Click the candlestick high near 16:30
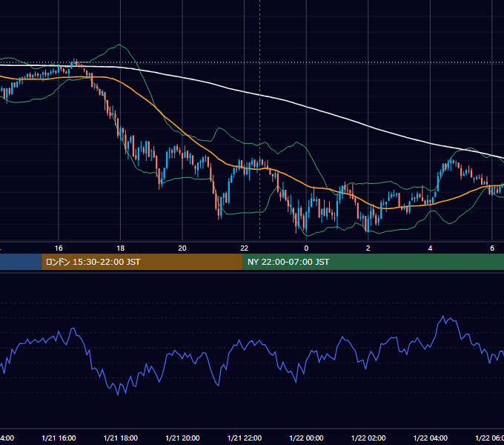The image size is (504, 445). point(74,60)
